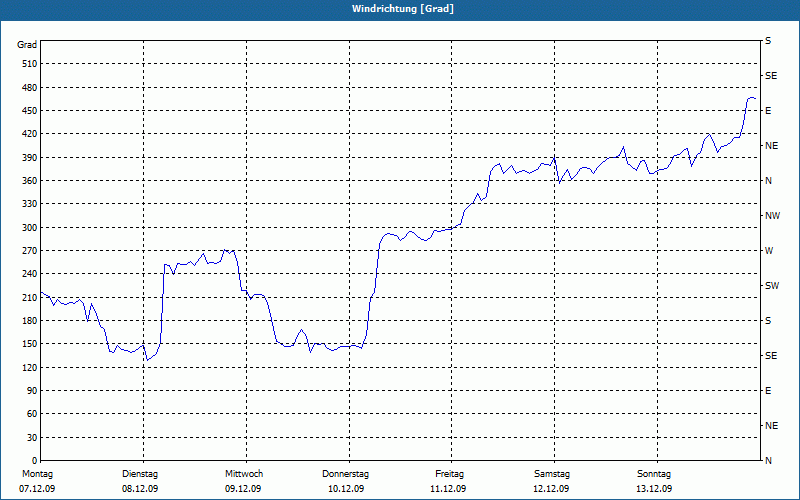Click the Dienstag day label
This screenshot has width=800, height=500.
(x=140, y=474)
